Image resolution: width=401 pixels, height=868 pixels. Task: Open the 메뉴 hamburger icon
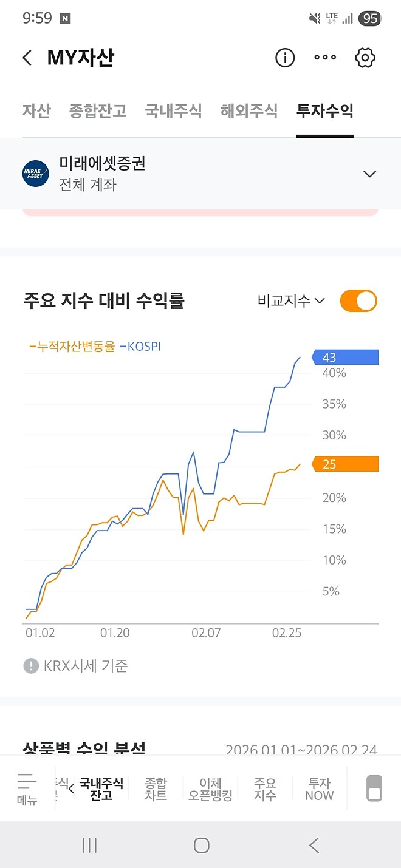click(26, 787)
